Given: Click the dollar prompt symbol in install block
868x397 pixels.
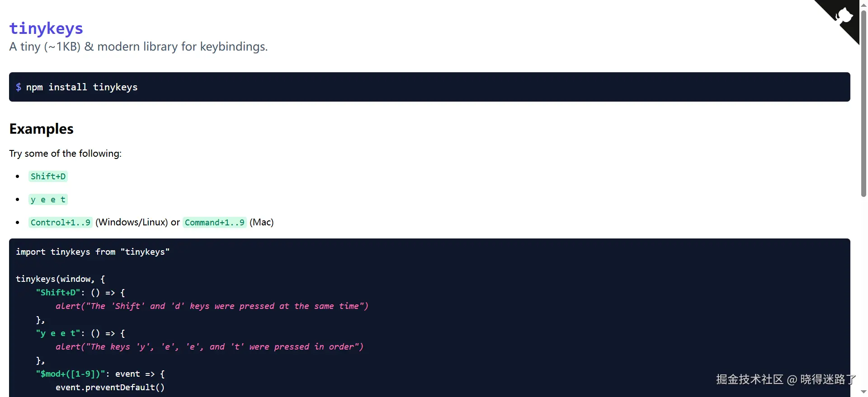Looking at the screenshot, I should click(19, 87).
